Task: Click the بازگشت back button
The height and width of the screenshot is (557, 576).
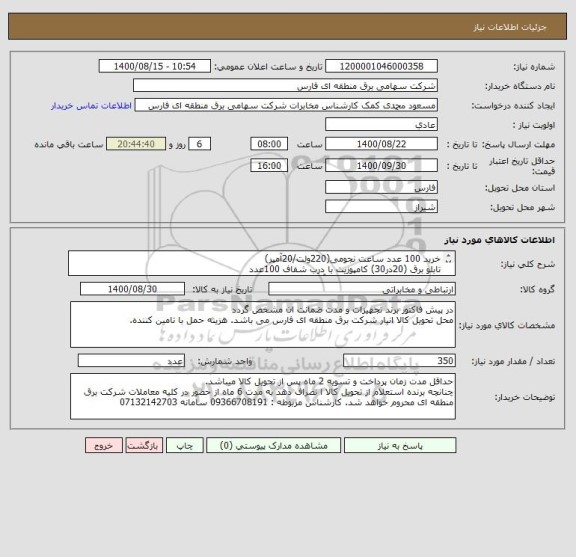Action: pos(144,445)
